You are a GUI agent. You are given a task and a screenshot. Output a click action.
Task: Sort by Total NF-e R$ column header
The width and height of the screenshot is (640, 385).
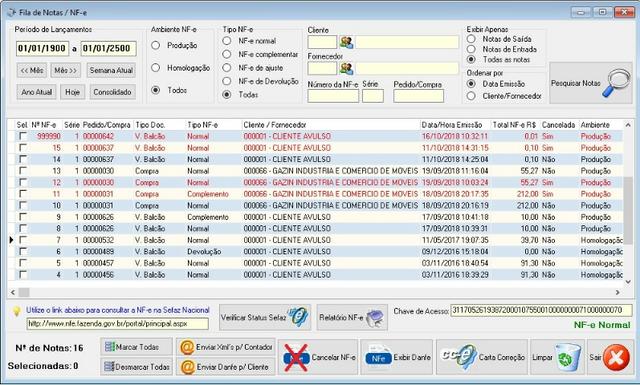click(515, 125)
